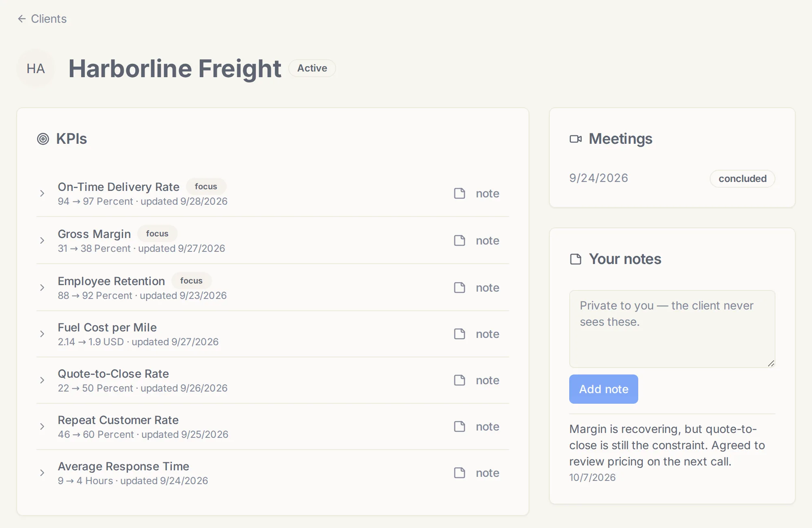812x528 pixels.
Task: Open the 9/24/2026 meeting entry
Action: click(672, 178)
